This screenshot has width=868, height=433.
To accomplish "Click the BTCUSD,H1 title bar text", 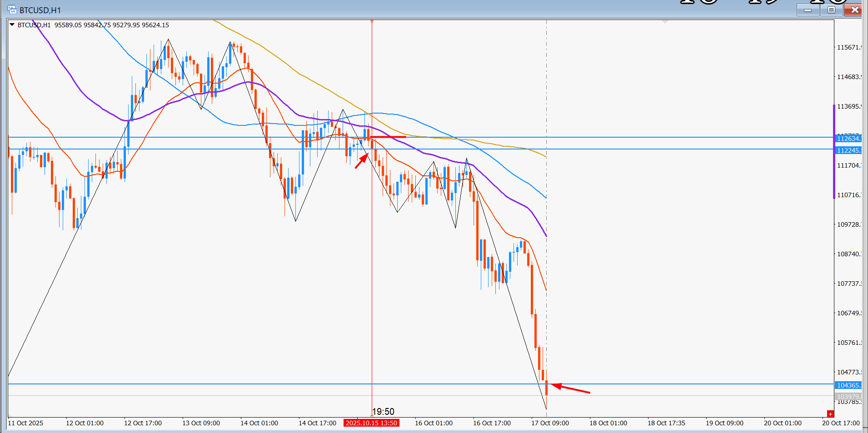I will (x=40, y=10).
